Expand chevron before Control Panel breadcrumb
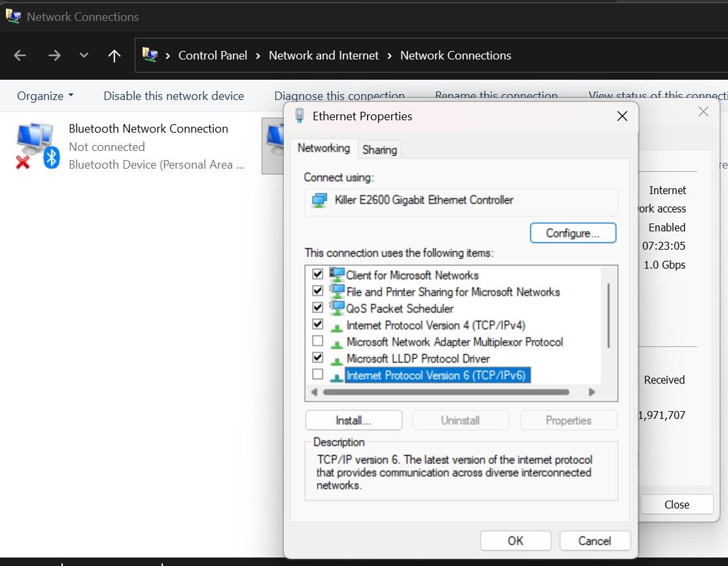This screenshot has width=728, height=566. 167,56
